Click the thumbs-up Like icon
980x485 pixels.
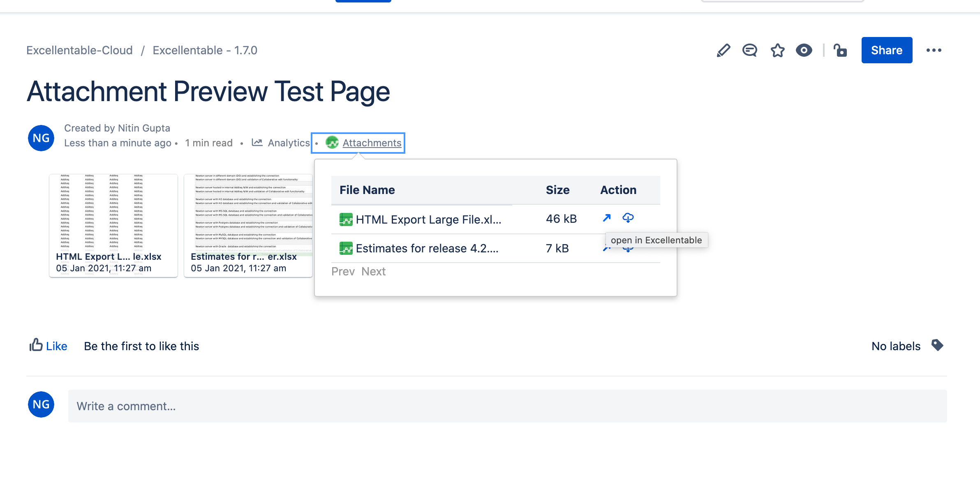[36, 345]
